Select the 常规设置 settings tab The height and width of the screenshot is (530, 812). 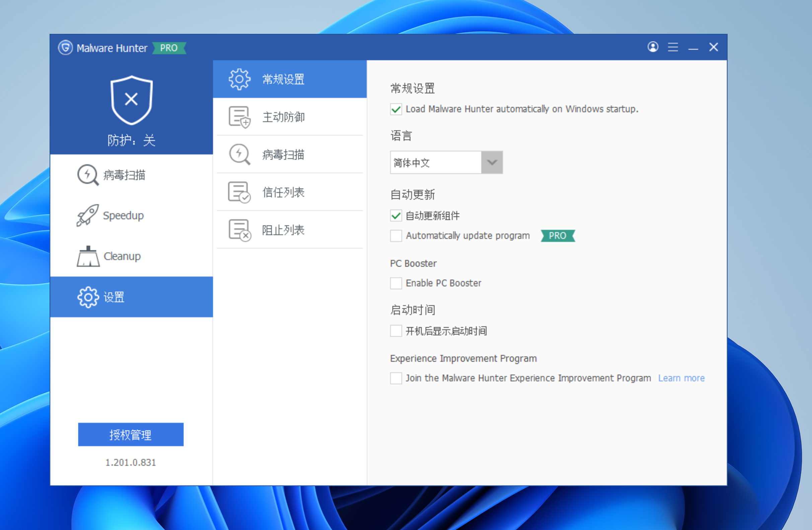pos(290,79)
